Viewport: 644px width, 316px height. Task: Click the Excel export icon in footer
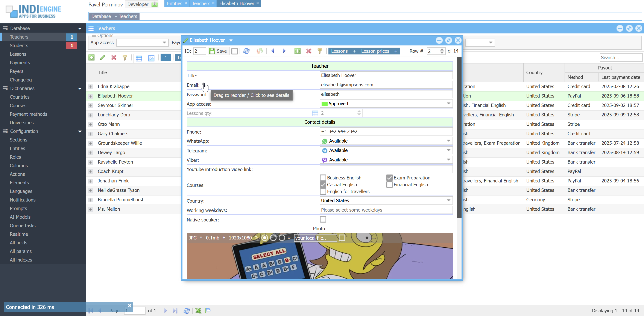pos(198,310)
